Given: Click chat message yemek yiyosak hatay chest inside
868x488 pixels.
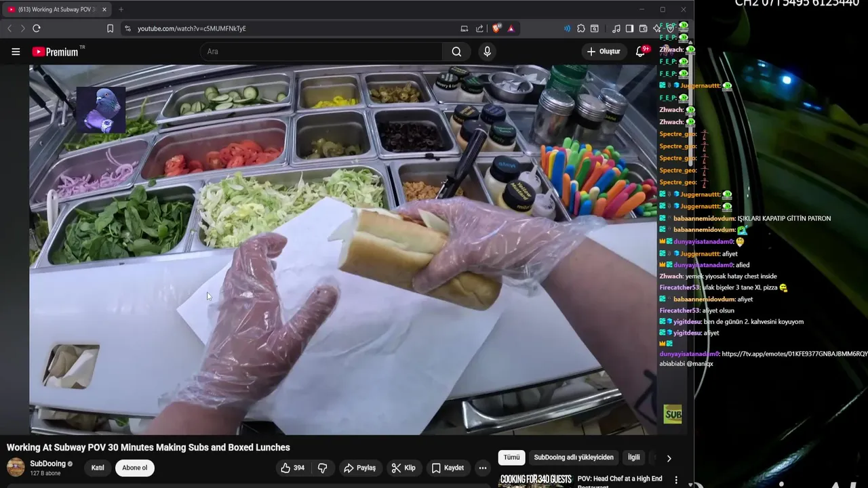Looking at the screenshot, I should 732,276.
